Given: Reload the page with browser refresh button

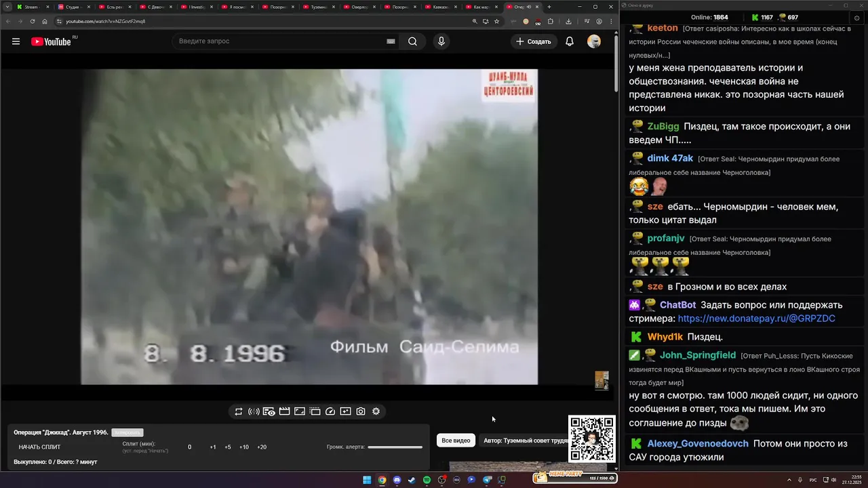Looking at the screenshot, I should [32, 21].
